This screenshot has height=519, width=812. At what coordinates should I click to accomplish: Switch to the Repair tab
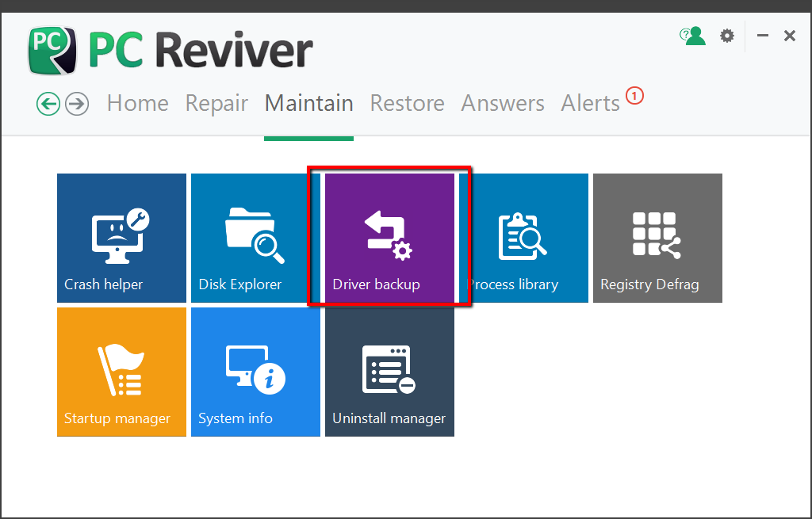[x=216, y=104]
